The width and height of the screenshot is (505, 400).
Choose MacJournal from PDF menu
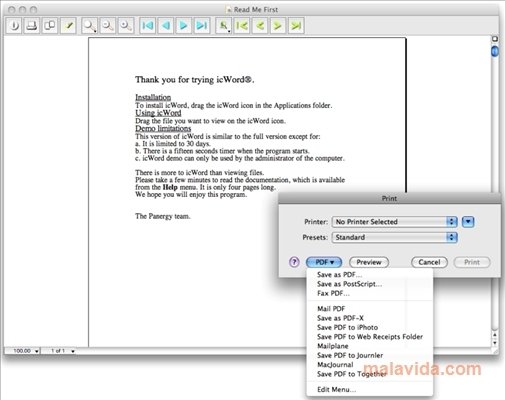(369, 365)
